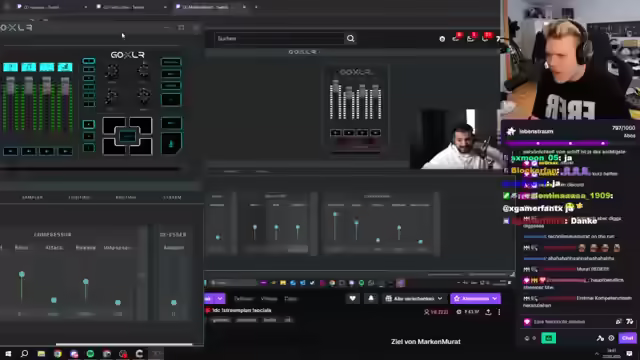The width and height of the screenshot is (640, 360).
Task: Select effects preset 2 in GoXLR
Action: 89,70
